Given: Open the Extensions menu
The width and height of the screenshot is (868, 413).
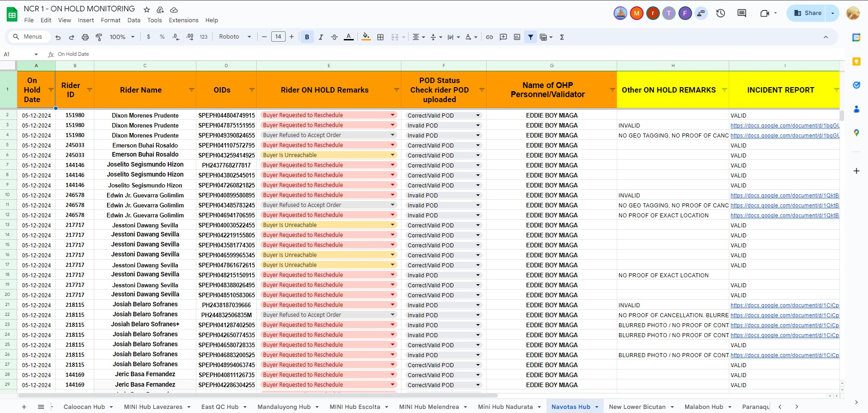Looking at the screenshot, I should pyautogui.click(x=183, y=20).
